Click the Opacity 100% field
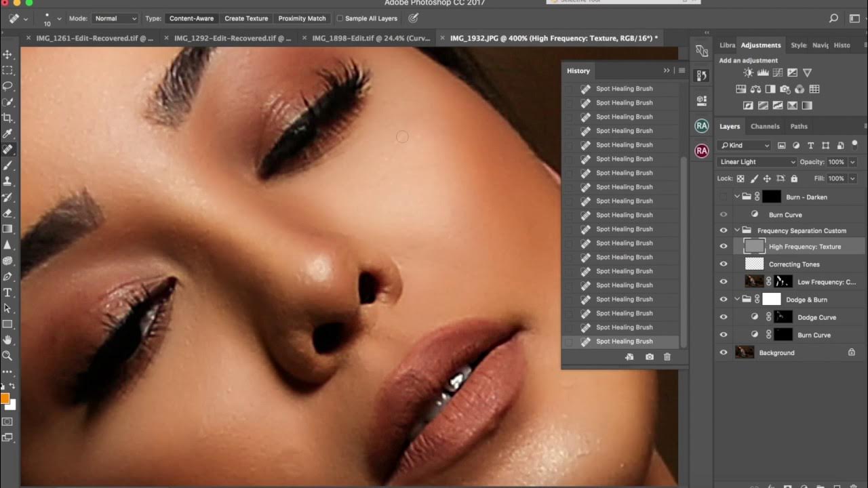This screenshot has width=868, height=488. [x=836, y=162]
